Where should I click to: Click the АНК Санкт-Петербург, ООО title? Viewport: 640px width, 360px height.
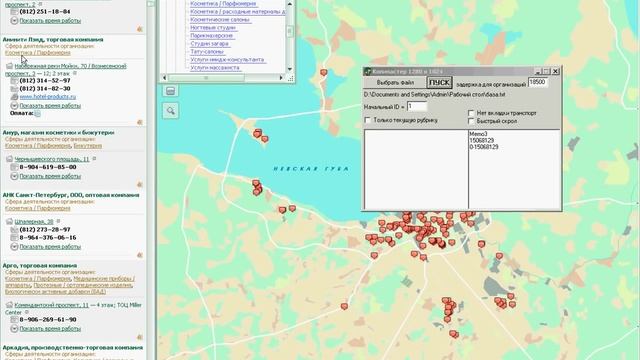click(71, 195)
